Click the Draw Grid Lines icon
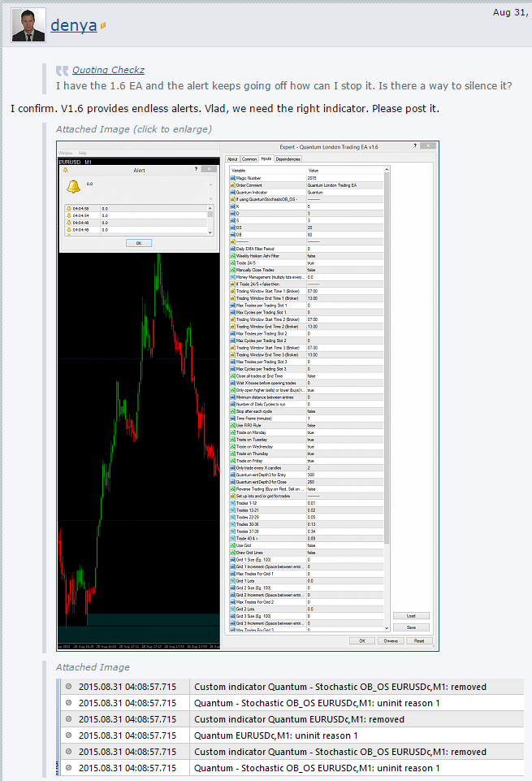The image size is (532, 781). coord(232,553)
